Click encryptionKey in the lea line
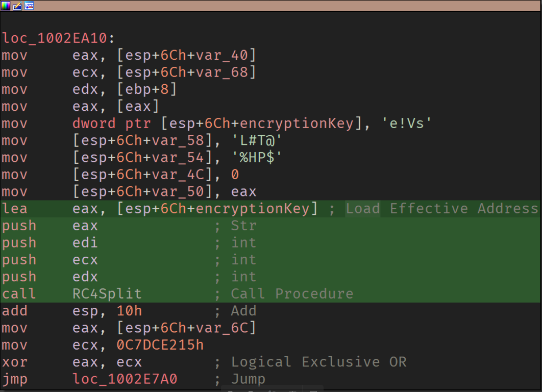 point(252,208)
